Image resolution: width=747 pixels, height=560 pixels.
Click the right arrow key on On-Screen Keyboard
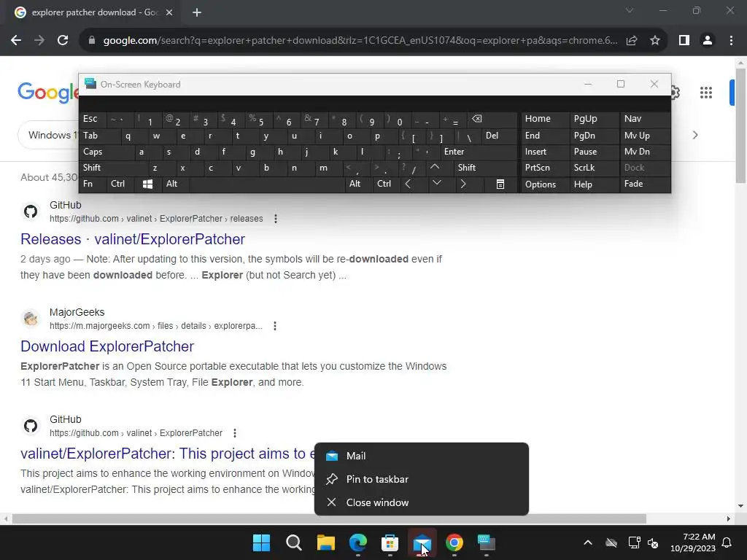coord(463,184)
